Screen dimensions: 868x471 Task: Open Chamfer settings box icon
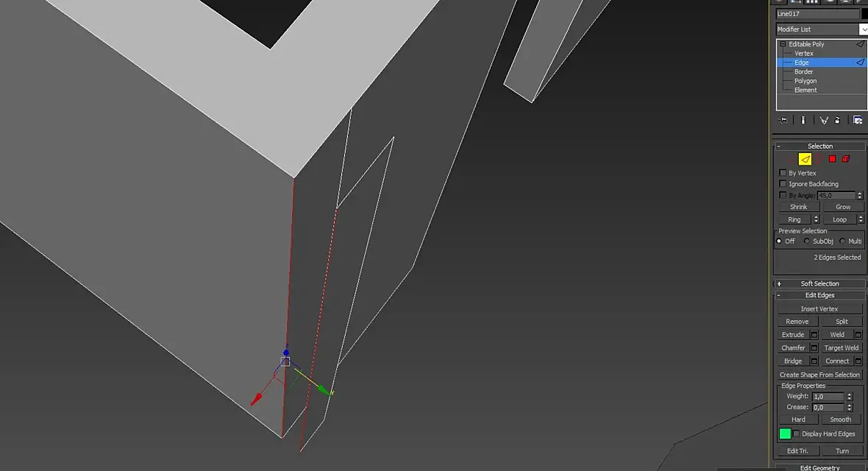(814, 348)
